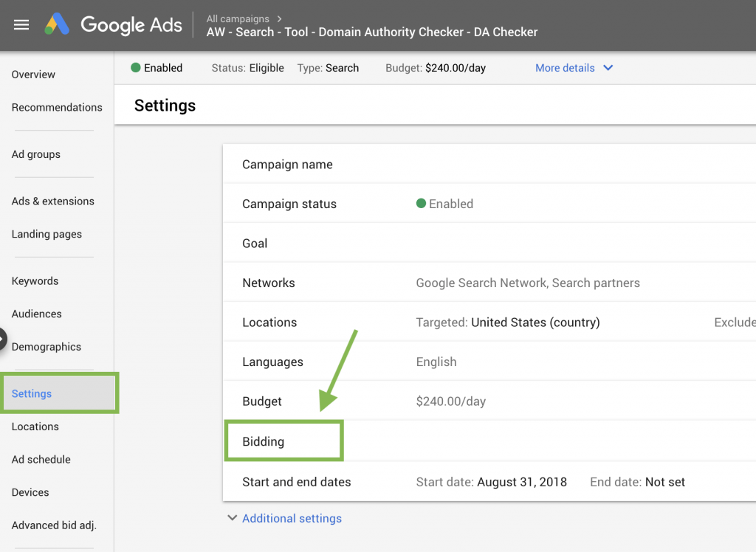Image resolution: width=756 pixels, height=552 pixels.
Task: Click the $240.00/day value in Budget row
Action: (451, 401)
